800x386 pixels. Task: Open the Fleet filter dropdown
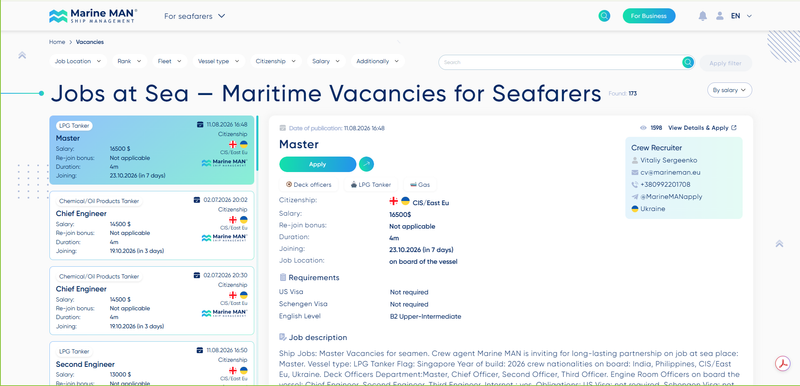click(x=170, y=61)
